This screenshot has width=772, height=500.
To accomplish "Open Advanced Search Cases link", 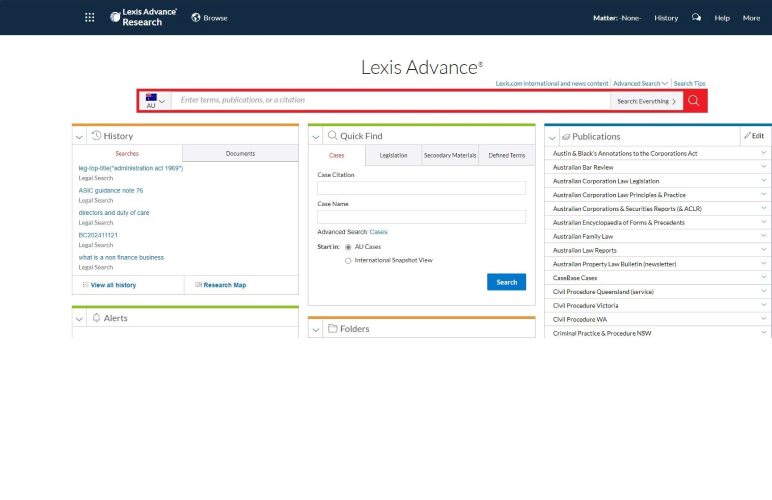I will 379,232.
